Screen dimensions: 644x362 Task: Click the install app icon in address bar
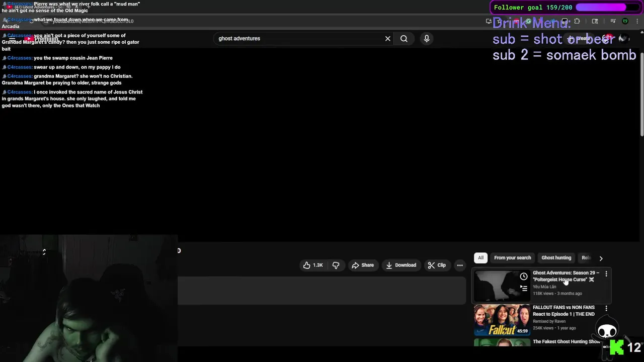click(x=489, y=21)
